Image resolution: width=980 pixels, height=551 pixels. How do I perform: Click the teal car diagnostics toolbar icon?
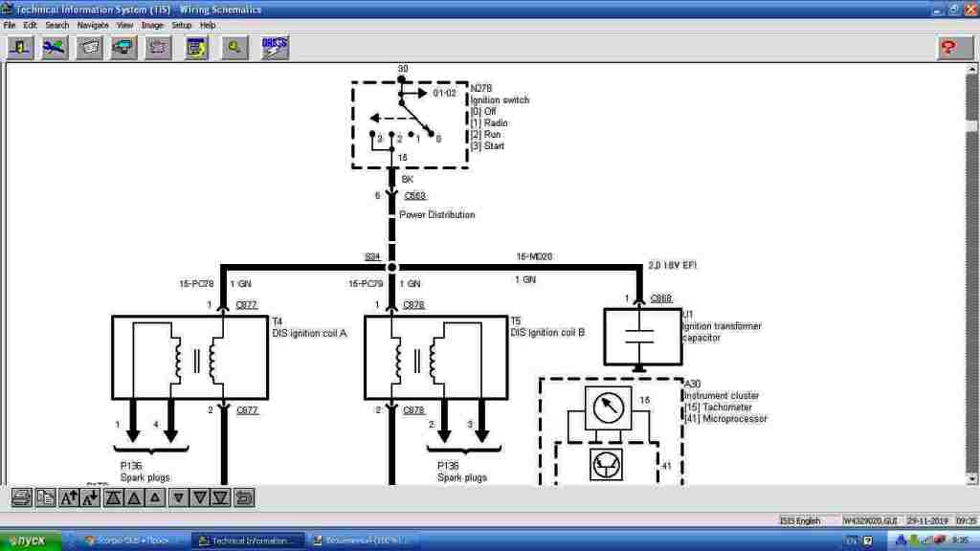123,48
